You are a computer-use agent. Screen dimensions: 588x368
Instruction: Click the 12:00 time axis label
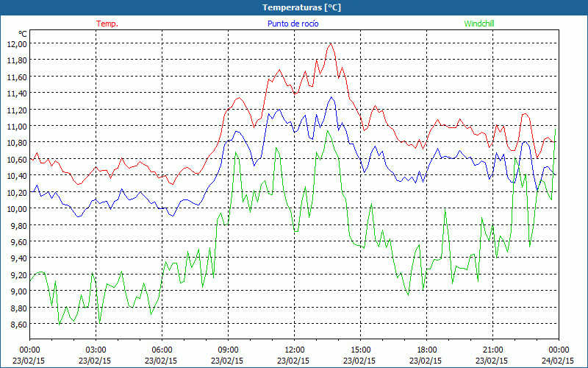click(x=295, y=350)
